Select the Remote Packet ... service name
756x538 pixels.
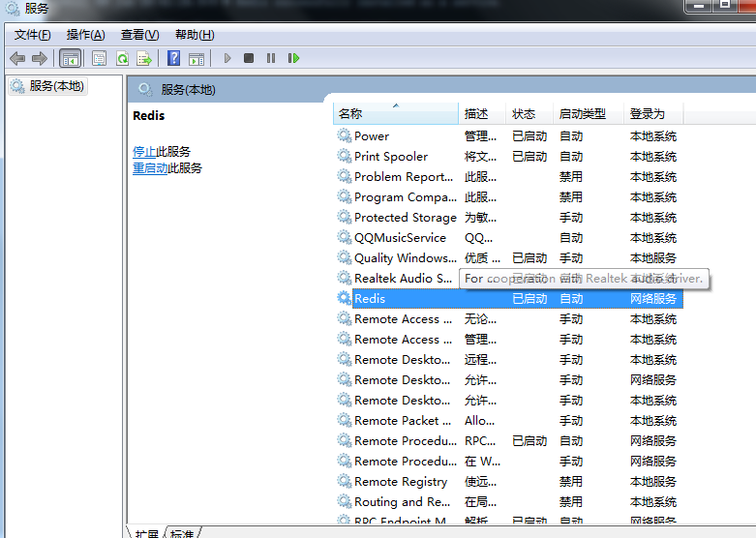[x=403, y=420]
